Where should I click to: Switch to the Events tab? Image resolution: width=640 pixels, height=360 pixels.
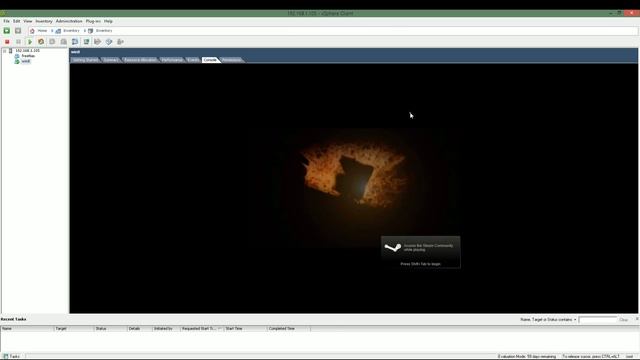(x=193, y=60)
